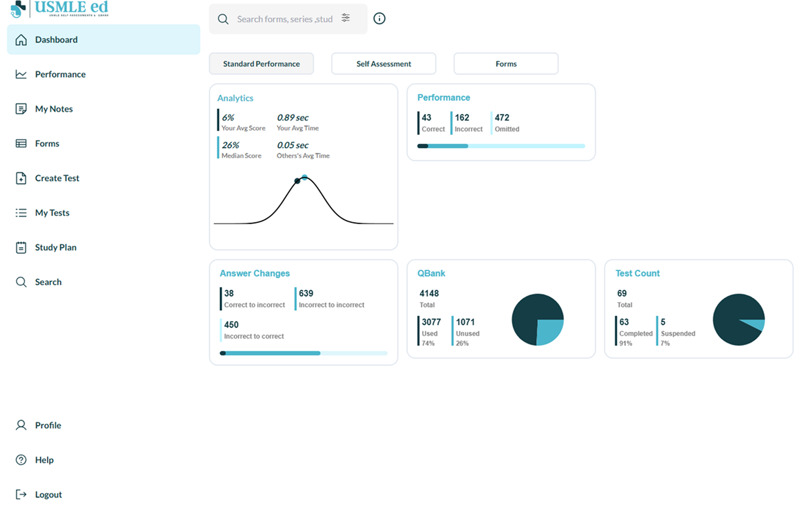Click inside the search forms input field
Screen dimensions: 812x509
(x=284, y=18)
